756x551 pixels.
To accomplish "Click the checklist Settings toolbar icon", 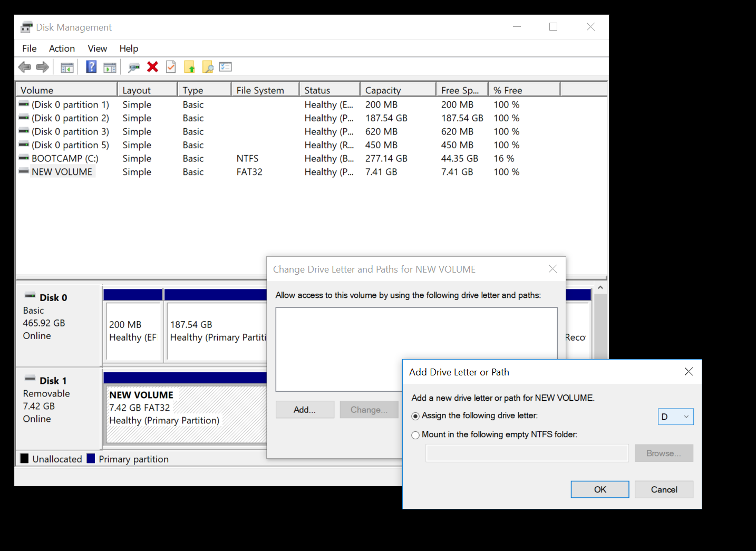I will pyautogui.click(x=226, y=67).
